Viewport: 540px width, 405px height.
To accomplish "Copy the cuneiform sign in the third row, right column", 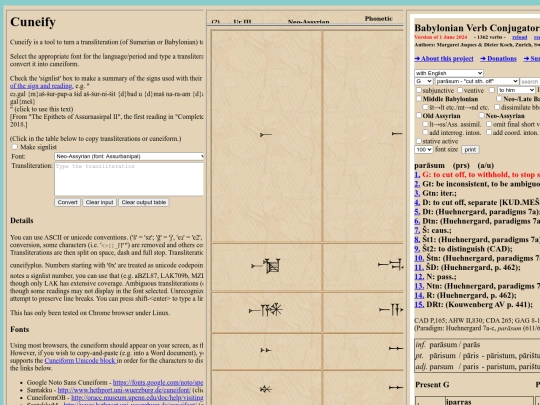I will (391, 309).
